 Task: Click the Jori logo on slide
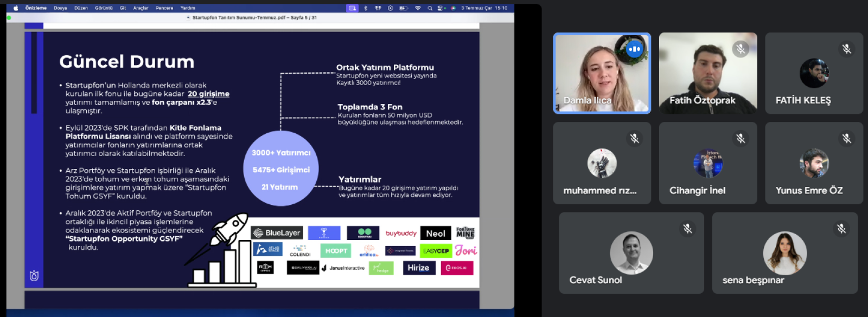pyautogui.click(x=466, y=250)
